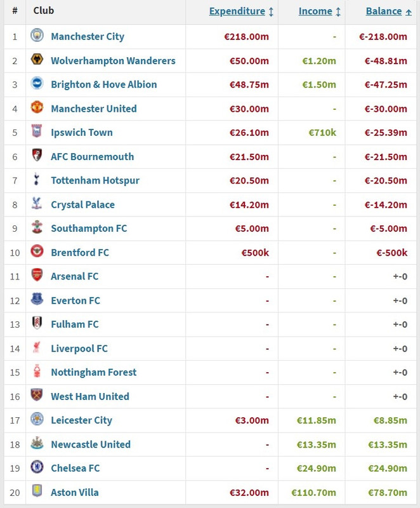Screen dimensions: 420x508
Task: Open the West Ham United club link
Action: 90,396
